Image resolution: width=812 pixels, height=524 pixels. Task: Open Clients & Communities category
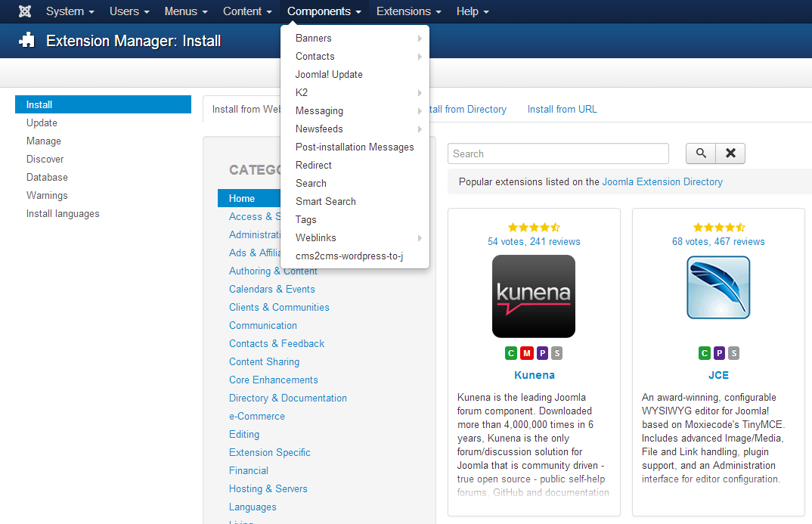pos(279,307)
